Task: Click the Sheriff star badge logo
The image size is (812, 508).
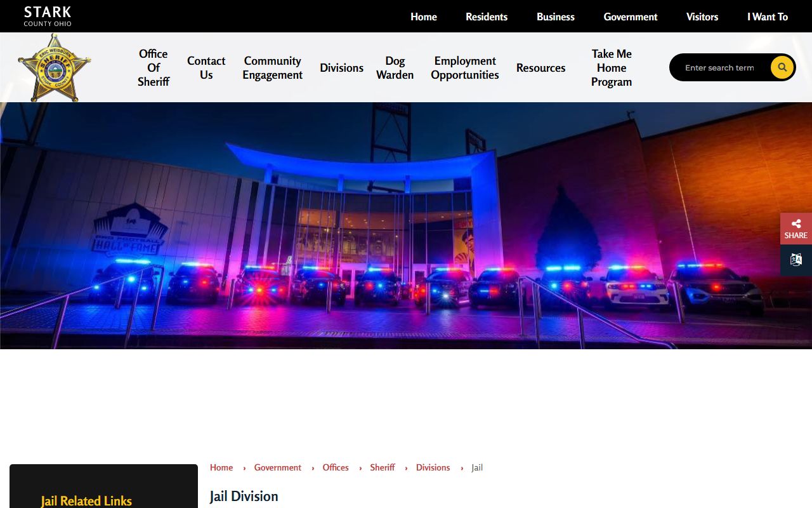Action: coord(55,68)
